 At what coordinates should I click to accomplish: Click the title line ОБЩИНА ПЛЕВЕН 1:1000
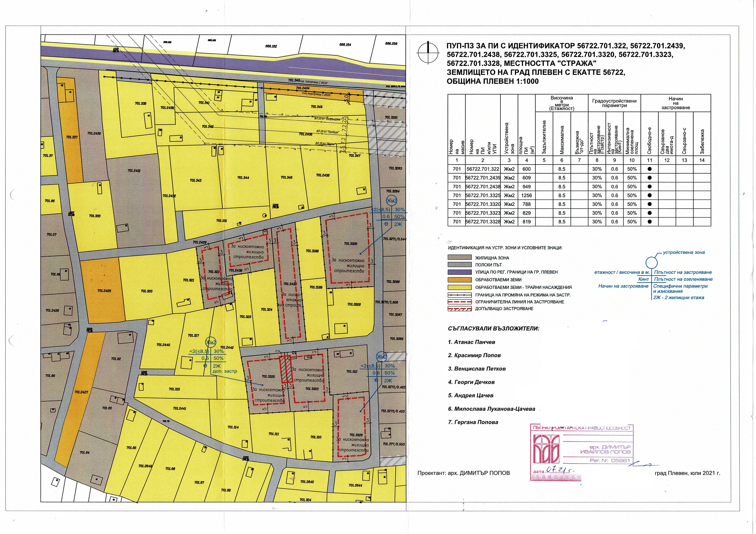pyautogui.click(x=493, y=81)
